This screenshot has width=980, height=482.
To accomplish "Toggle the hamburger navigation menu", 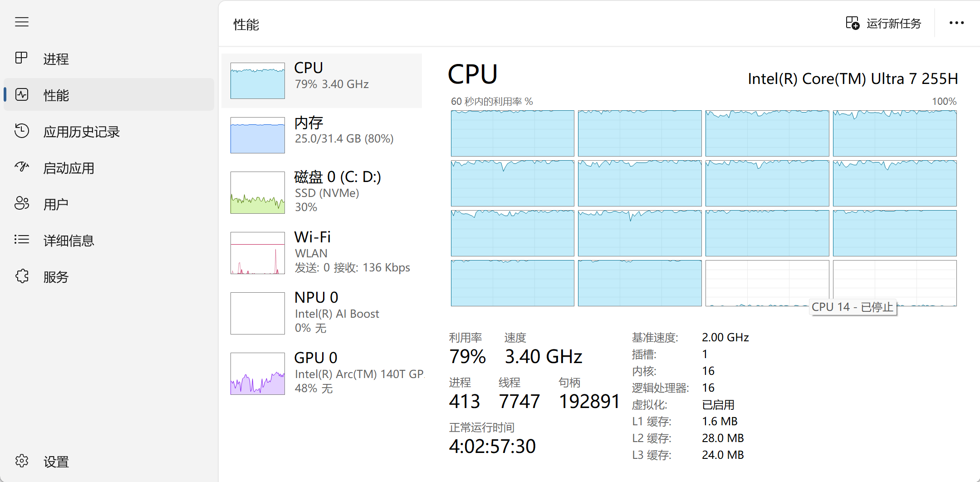I will pos(22,22).
